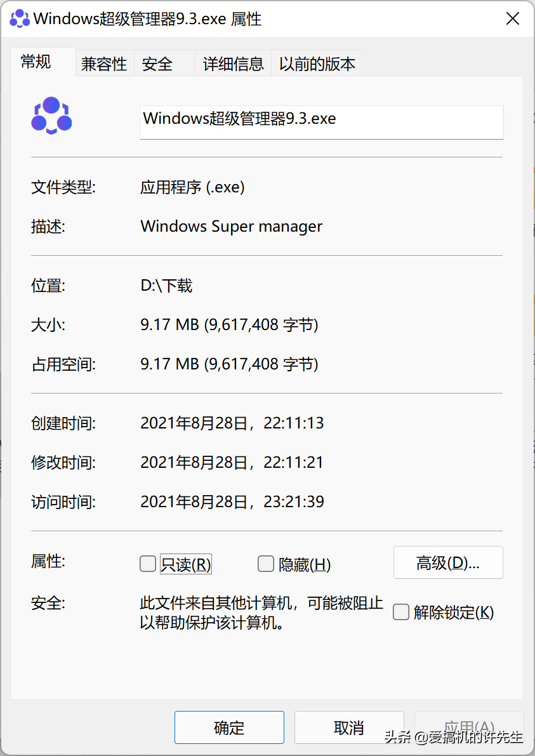Viewport: 535px width, 756px height.
Task: Show the 详细信息 tab
Action: 233,64
